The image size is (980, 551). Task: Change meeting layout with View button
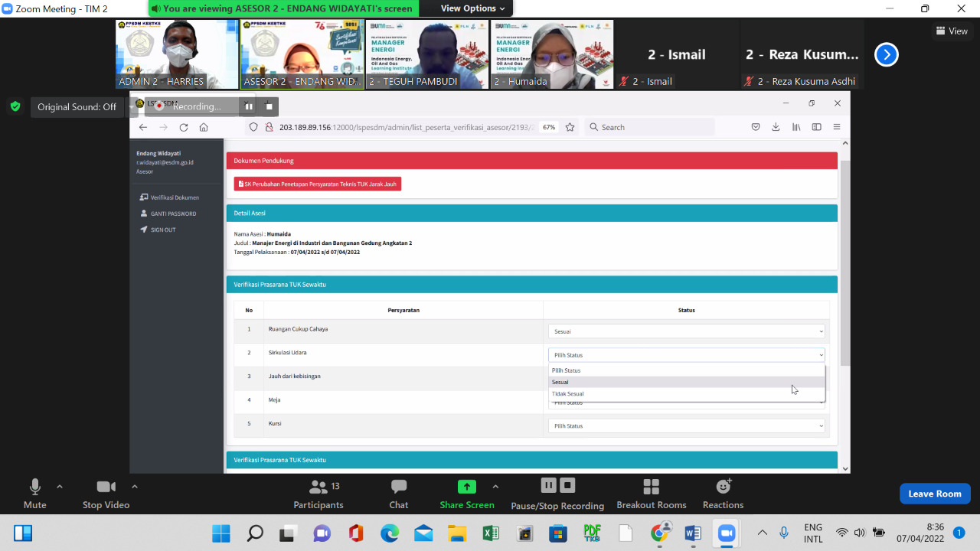coord(952,31)
